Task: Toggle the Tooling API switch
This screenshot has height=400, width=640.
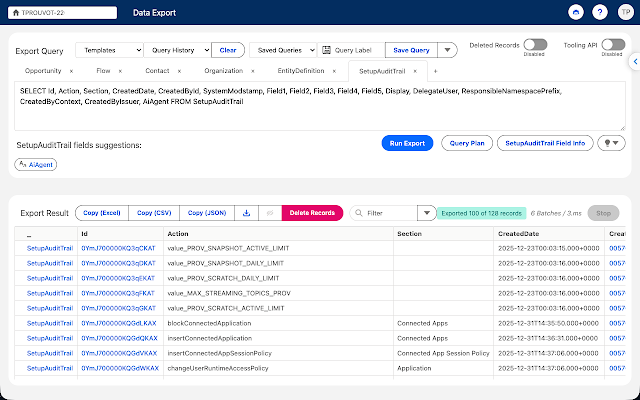Action: pos(613,44)
